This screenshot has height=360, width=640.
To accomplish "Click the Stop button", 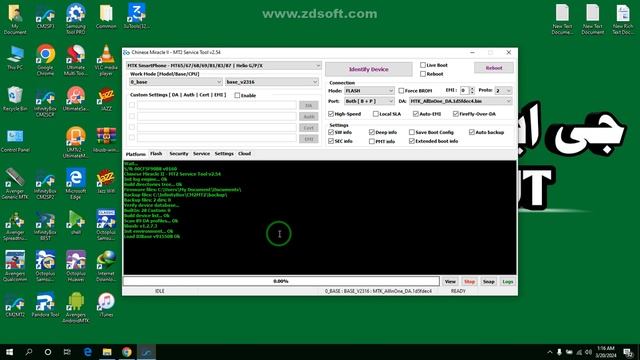I will pos(469,282).
